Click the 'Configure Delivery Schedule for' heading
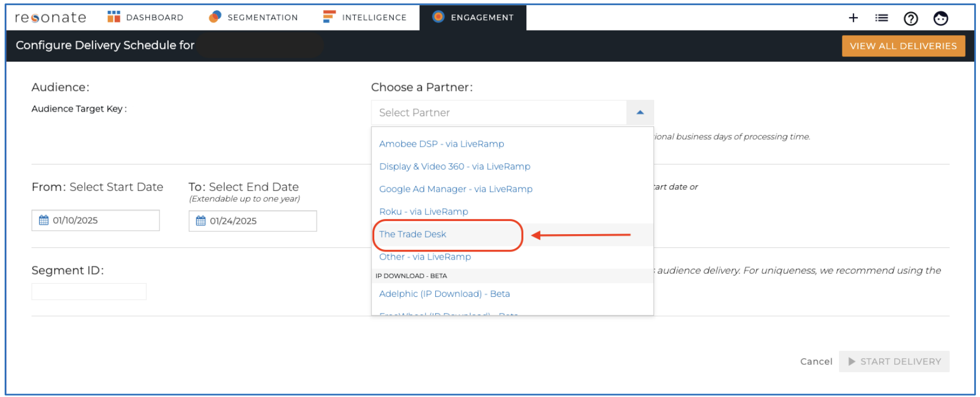980x397 pixels. 105,45
